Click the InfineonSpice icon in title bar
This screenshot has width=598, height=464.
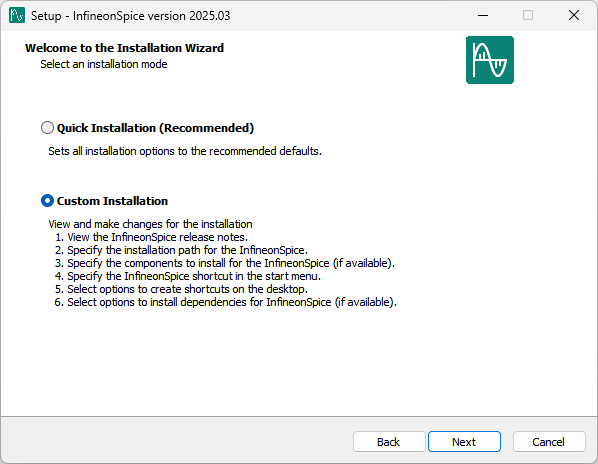(x=17, y=15)
